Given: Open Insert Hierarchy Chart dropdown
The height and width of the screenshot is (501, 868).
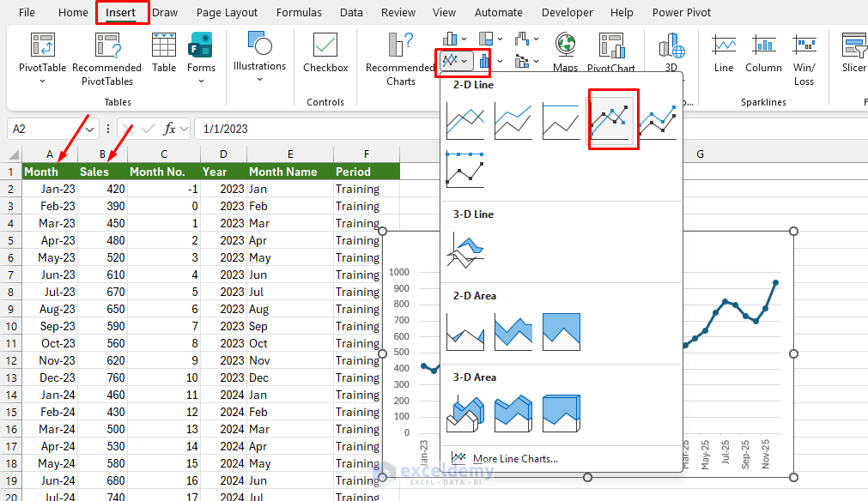Looking at the screenshot, I should (x=491, y=39).
